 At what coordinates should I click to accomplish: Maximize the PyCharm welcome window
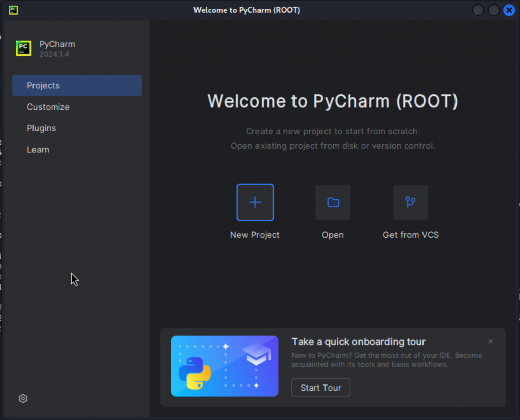[494, 10]
